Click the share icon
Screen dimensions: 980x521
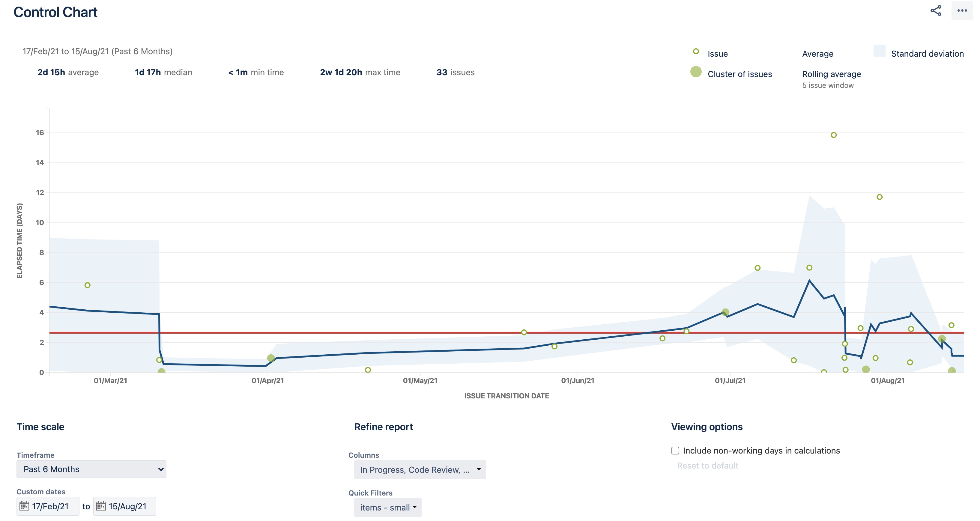936,11
